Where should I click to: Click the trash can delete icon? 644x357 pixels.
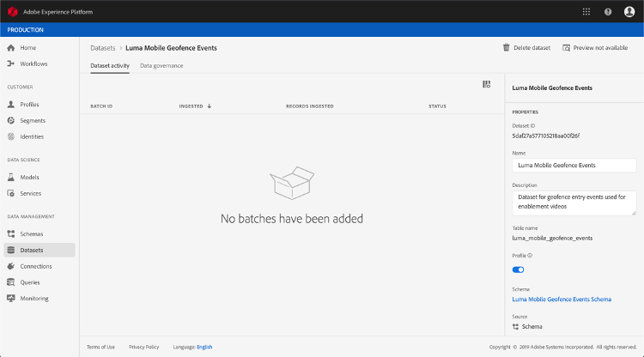click(507, 47)
